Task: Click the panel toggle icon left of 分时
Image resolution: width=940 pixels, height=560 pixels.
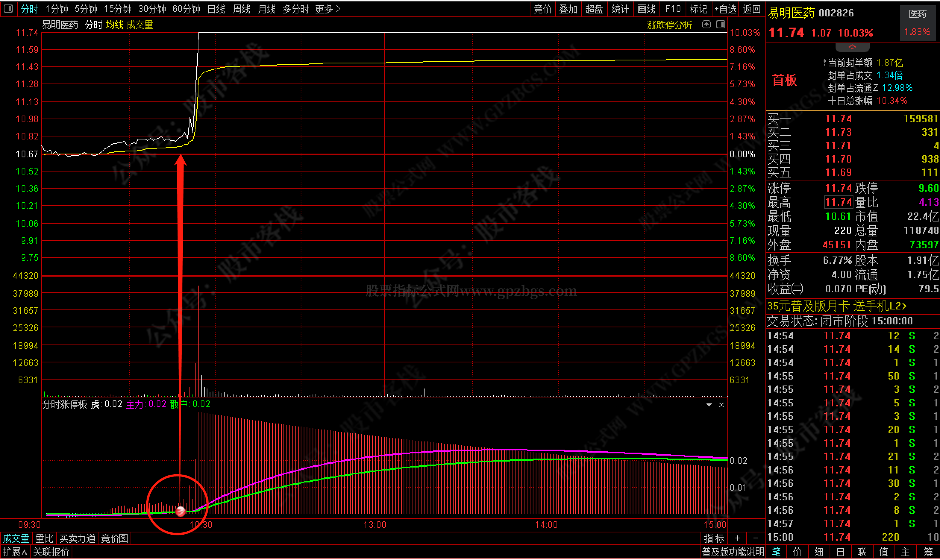Action: [8, 8]
